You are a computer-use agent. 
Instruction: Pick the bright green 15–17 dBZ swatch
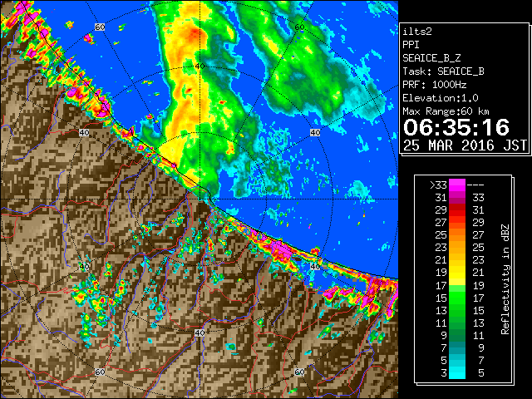tap(457, 298)
